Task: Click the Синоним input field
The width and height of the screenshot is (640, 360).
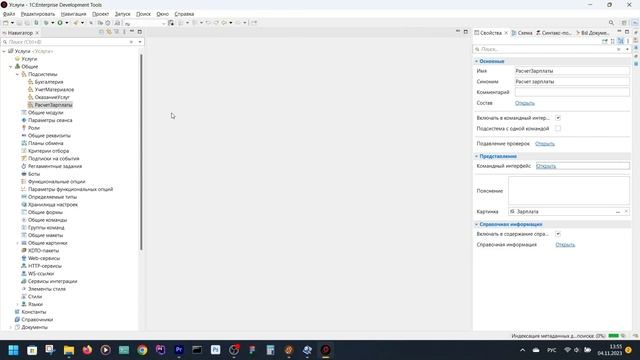Action: (572, 82)
